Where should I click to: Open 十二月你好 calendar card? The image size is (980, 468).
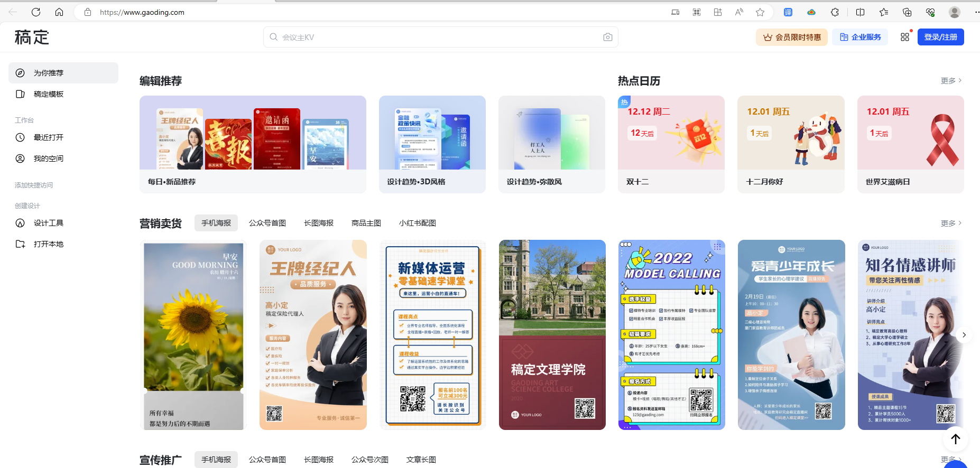(791, 144)
